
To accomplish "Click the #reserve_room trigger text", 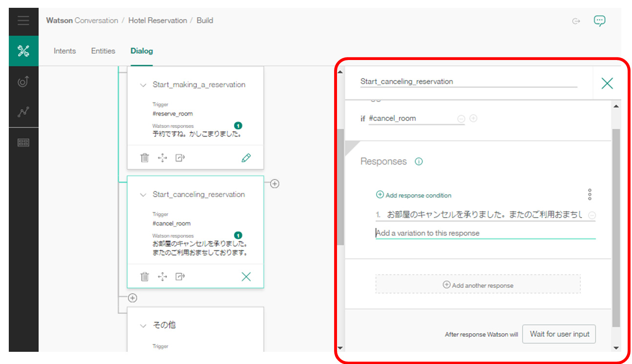I will 172,114.
